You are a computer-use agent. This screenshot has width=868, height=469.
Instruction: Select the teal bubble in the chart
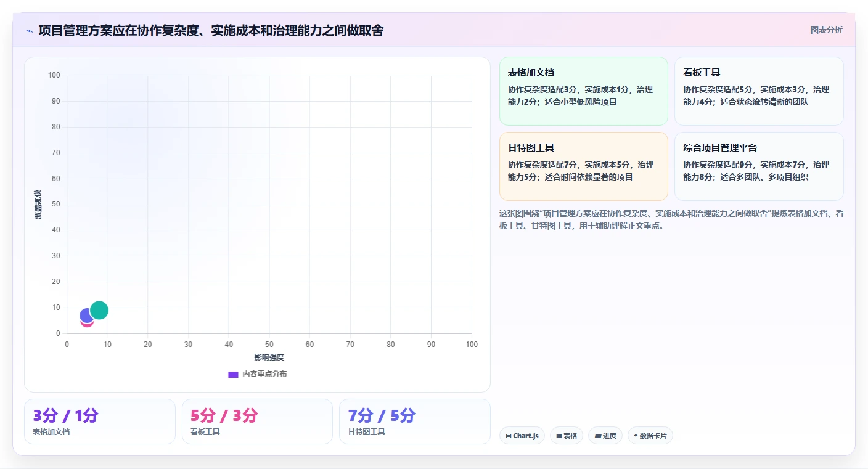point(99,310)
